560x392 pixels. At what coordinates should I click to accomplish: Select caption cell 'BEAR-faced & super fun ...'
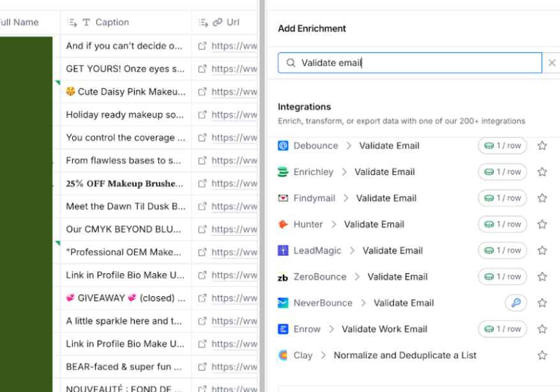click(126, 367)
